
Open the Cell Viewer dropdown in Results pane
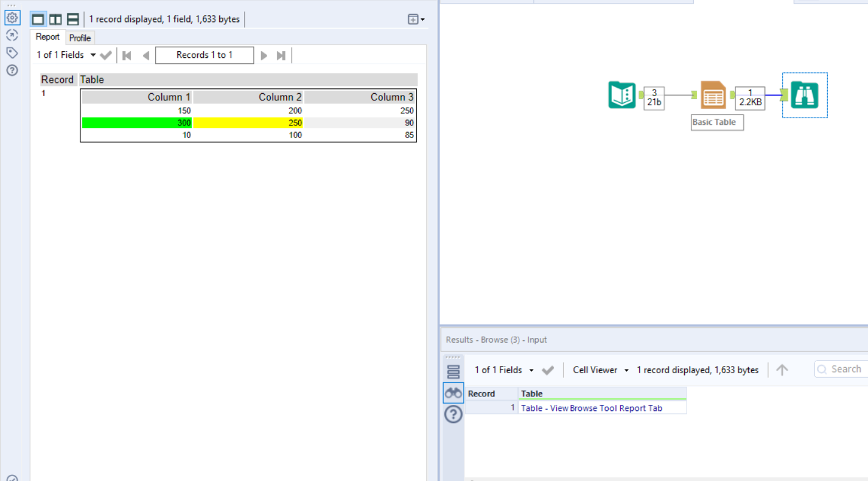pyautogui.click(x=599, y=370)
